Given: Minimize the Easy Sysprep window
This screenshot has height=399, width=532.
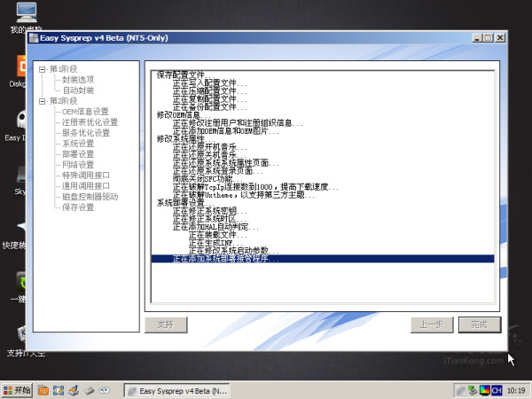Looking at the screenshot, I should [477, 38].
